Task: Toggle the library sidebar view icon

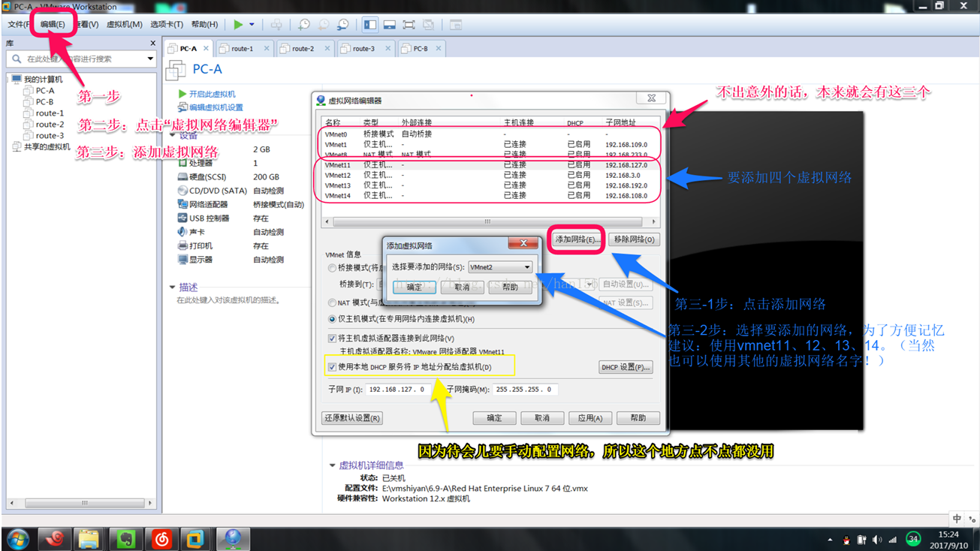Action: tap(370, 25)
